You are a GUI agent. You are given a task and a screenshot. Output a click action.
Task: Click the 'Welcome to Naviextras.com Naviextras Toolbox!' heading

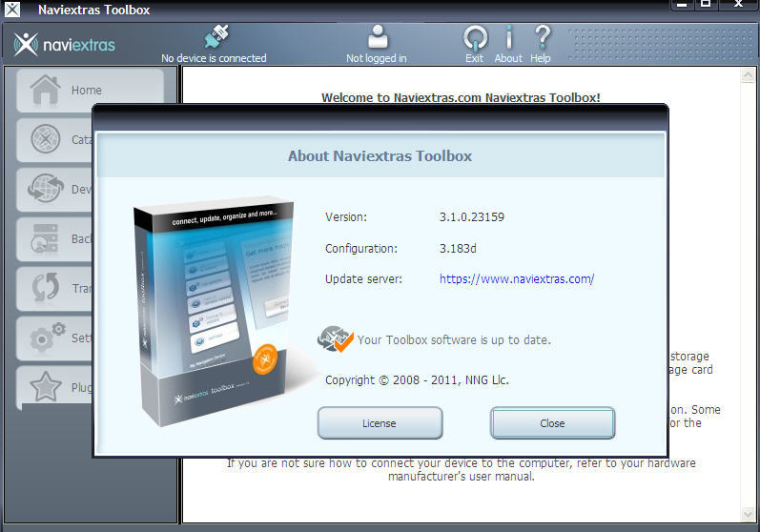[x=461, y=97]
